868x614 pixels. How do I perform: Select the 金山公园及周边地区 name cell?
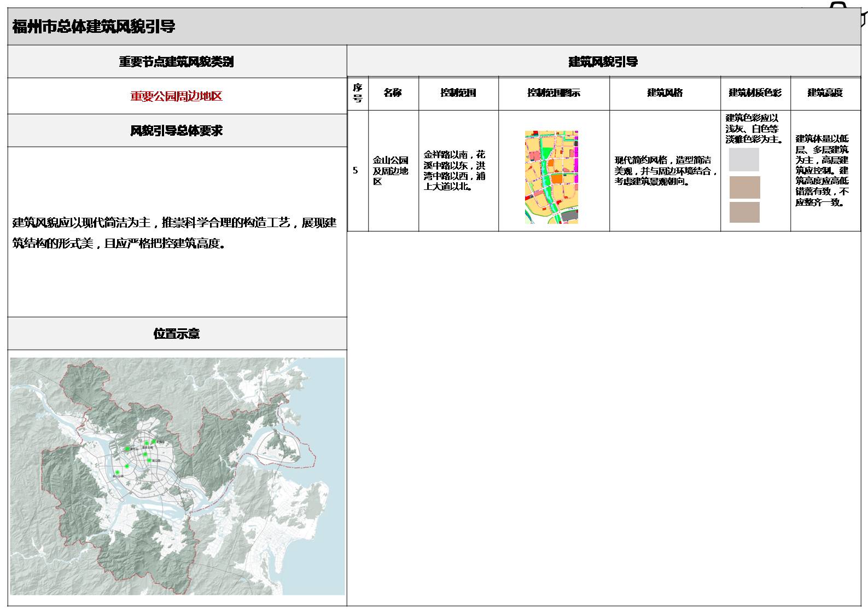tap(391, 171)
